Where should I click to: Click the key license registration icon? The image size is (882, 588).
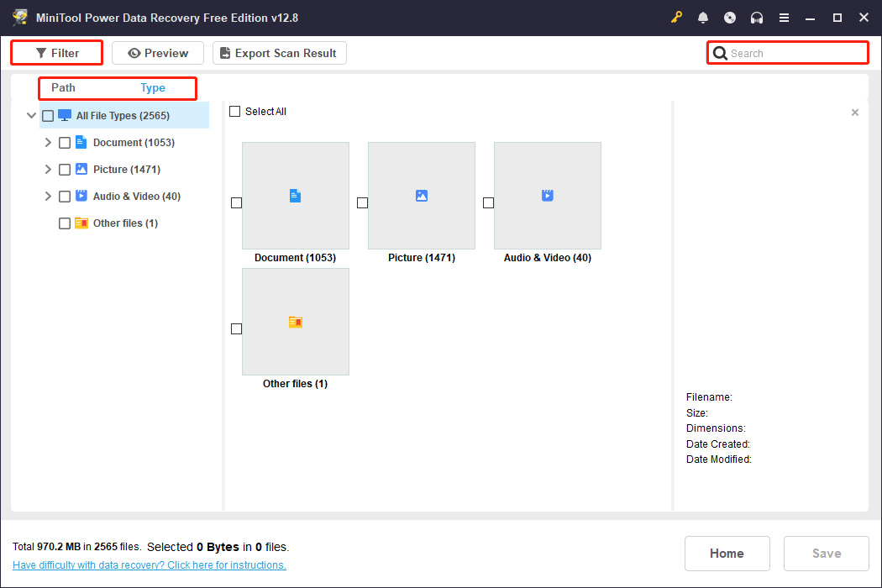pos(676,17)
